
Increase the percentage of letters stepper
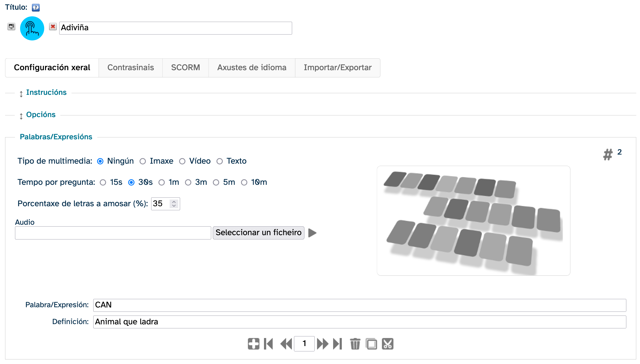(174, 202)
